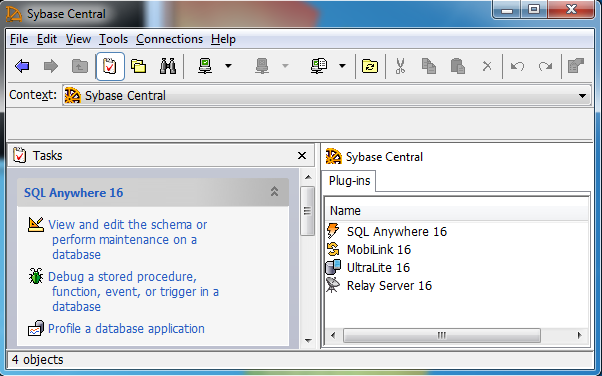Click the Connection Profiles toolbar icon
Screen dimensions: 602x376
click(x=319, y=66)
